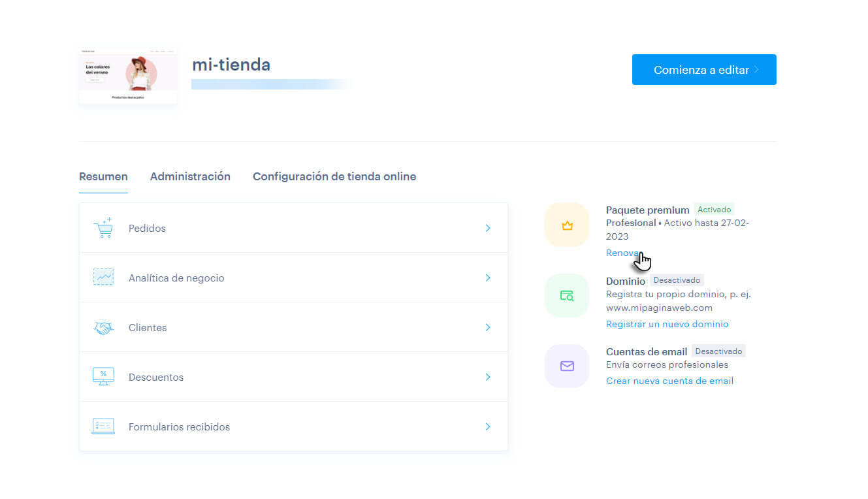Expand Pedidos with its right chevron

pos(488,228)
